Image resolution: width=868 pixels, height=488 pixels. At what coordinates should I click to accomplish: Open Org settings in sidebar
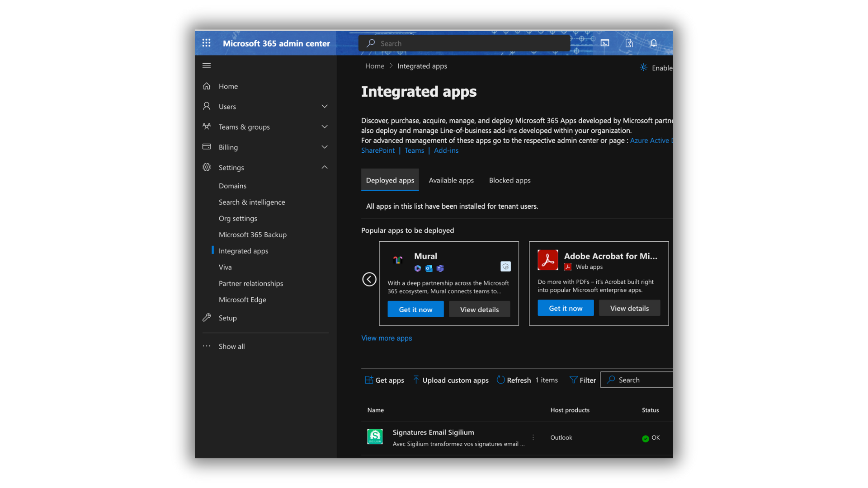[238, 218]
